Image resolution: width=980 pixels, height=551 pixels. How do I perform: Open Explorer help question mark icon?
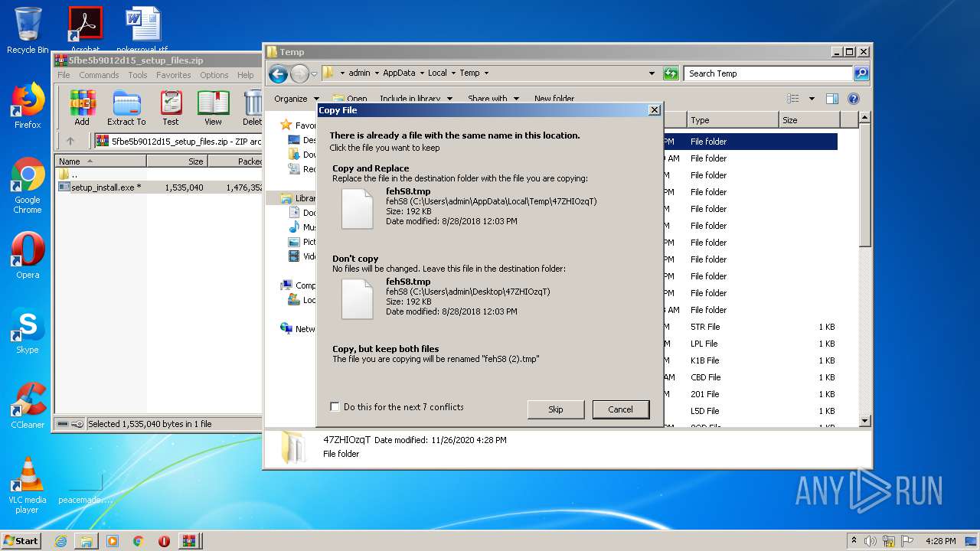pos(854,99)
